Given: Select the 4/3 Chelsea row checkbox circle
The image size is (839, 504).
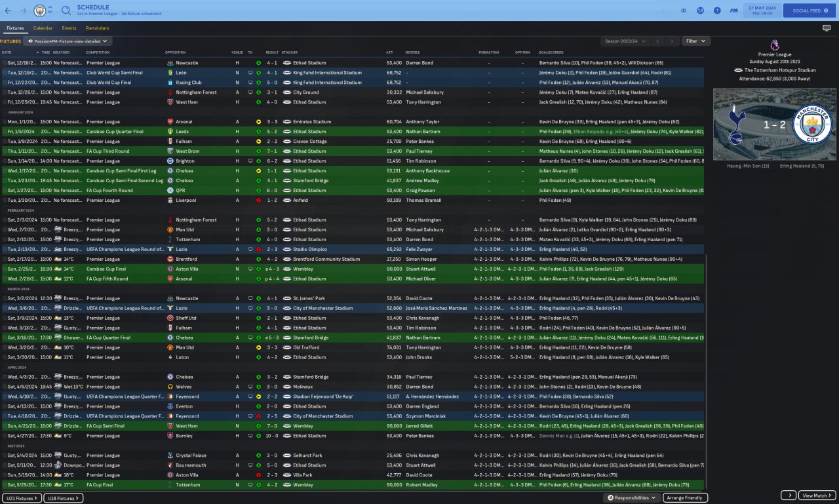Looking at the screenshot, I should 4,377.
